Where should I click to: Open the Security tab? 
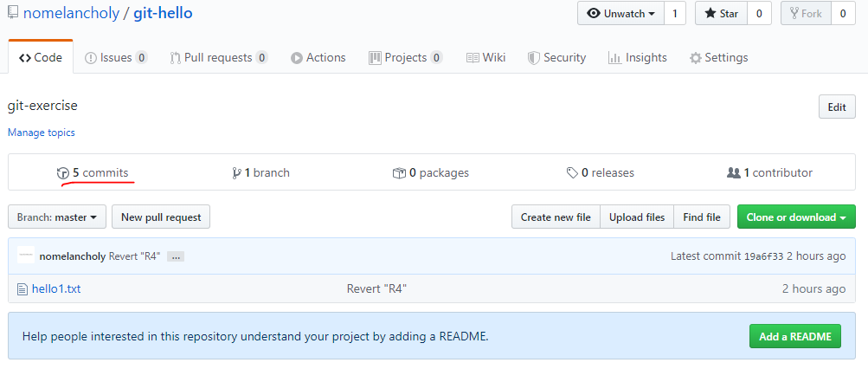556,58
